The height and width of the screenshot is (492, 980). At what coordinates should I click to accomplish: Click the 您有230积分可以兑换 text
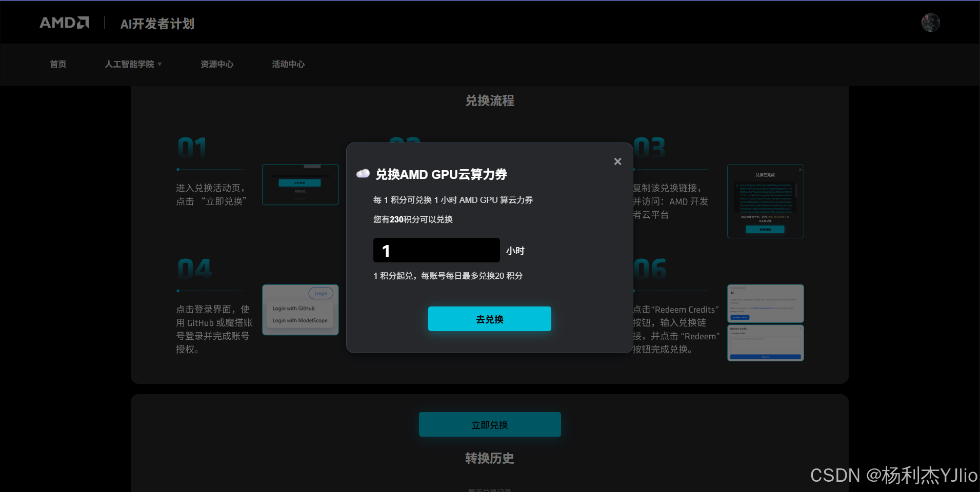point(413,219)
